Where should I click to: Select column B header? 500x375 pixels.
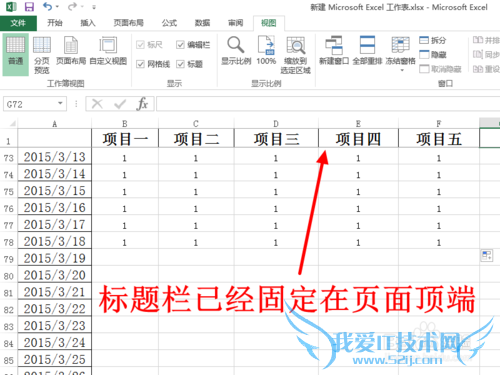[x=125, y=124]
